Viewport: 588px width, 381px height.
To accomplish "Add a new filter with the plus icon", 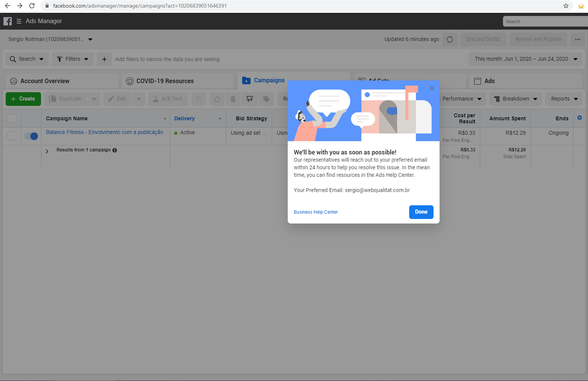I will pyautogui.click(x=104, y=59).
